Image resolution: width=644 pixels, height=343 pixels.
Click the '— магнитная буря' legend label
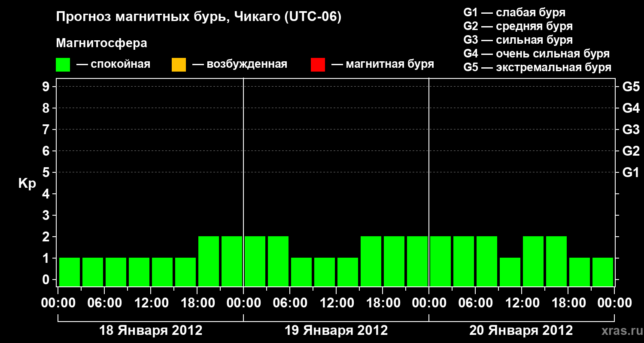tap(383, 64)
